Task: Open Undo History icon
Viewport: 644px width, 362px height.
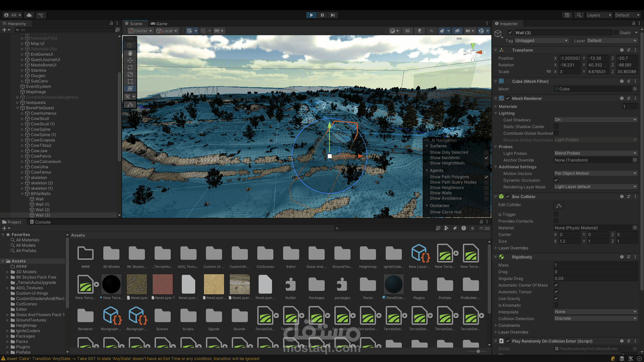Action: pyautogui.click(x=567, y=15)
